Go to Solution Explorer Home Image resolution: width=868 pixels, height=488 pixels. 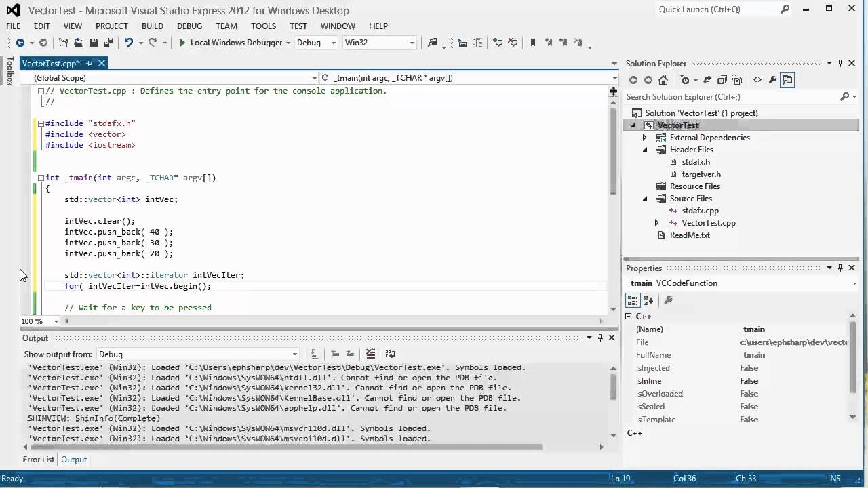coord(663,80)
